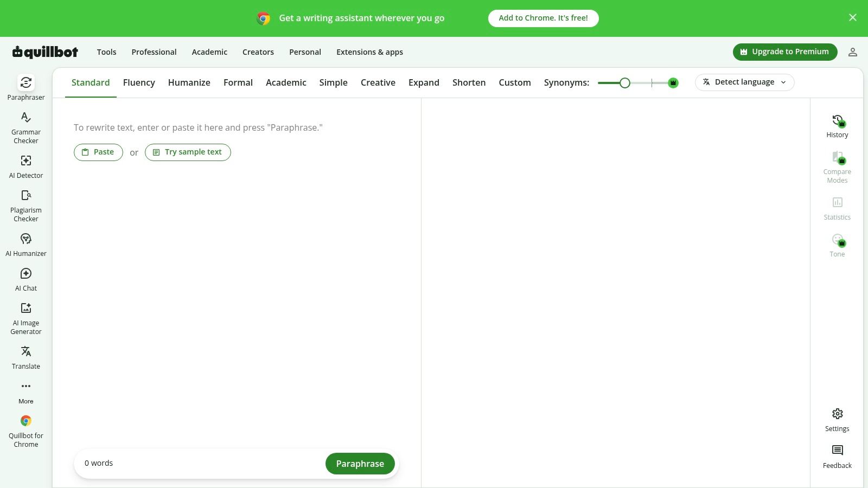Switch to Academic paraphrase mode tab
Screen dimensions: 868x488
[286, 82]
